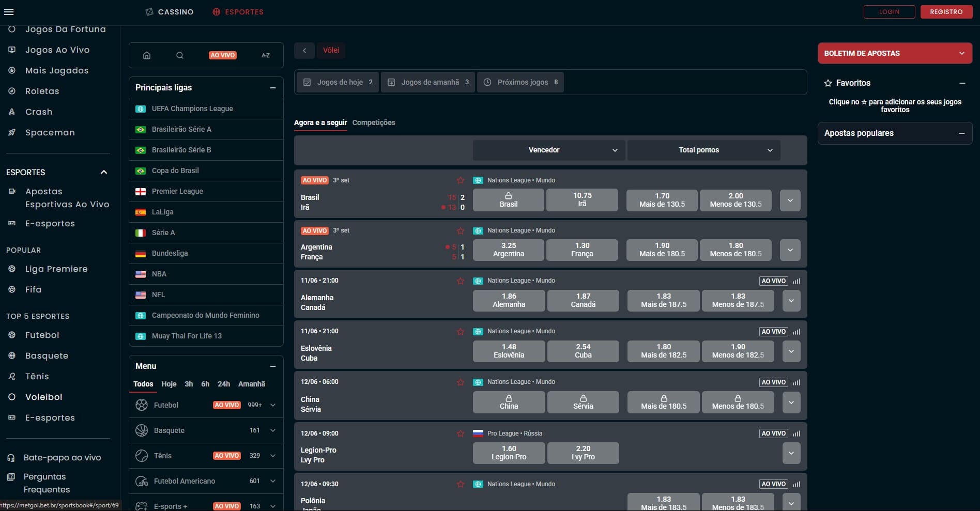Click the LOGIN button
This screenshot has width=980, height=511.
point(889,12)
